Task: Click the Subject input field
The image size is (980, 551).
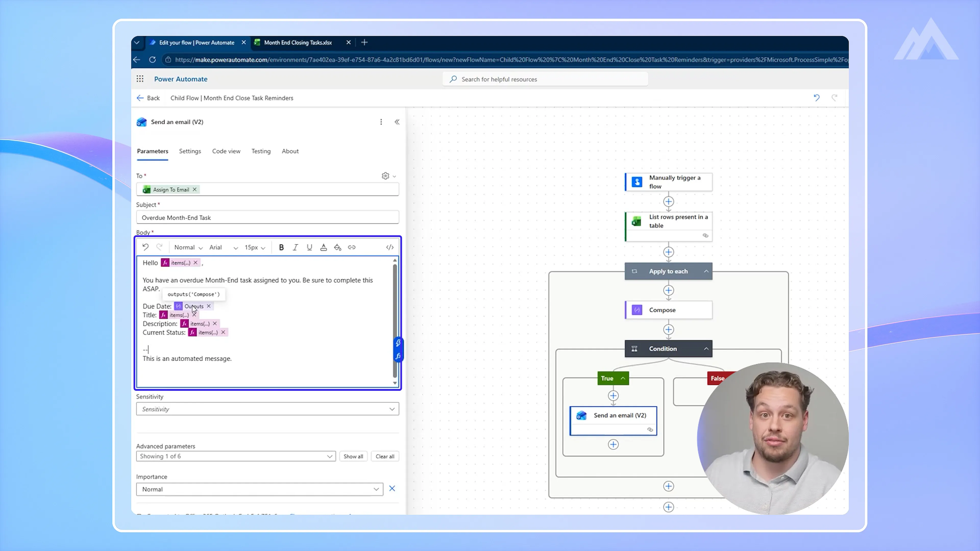Action: tap(267, 218)
